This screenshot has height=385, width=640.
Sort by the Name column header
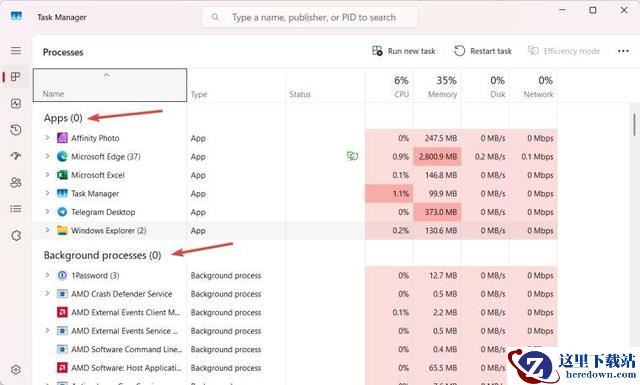pos(110,85)
